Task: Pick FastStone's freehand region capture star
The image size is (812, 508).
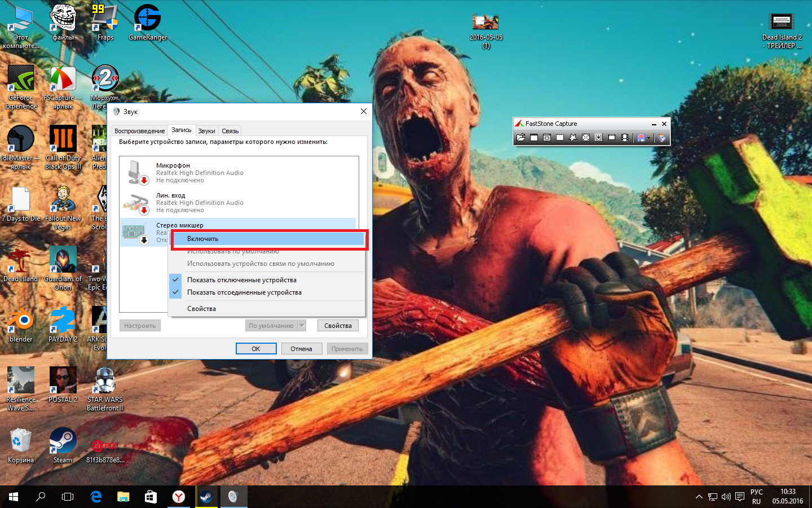Action: [572, 138]
